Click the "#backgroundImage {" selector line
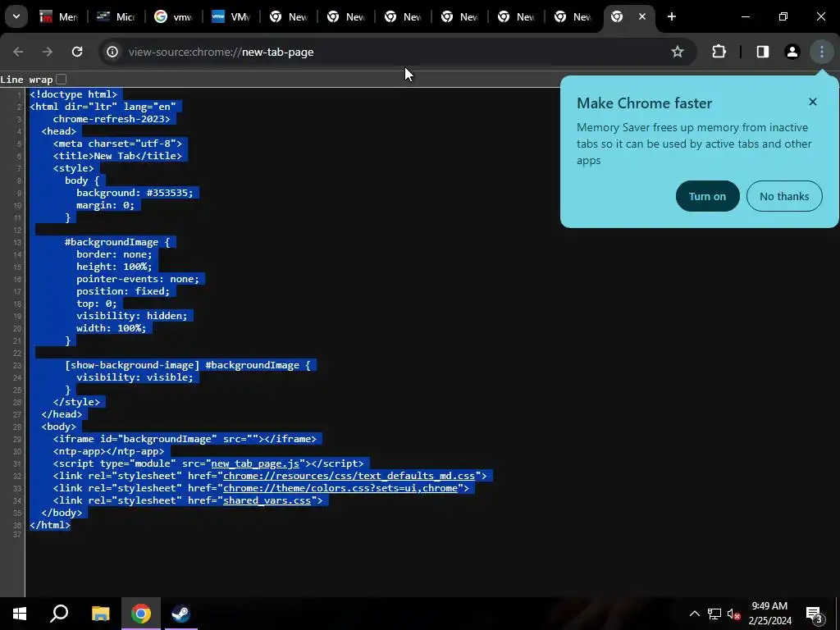The height and width of the screenshot is (630, 840). pos(116,242)
